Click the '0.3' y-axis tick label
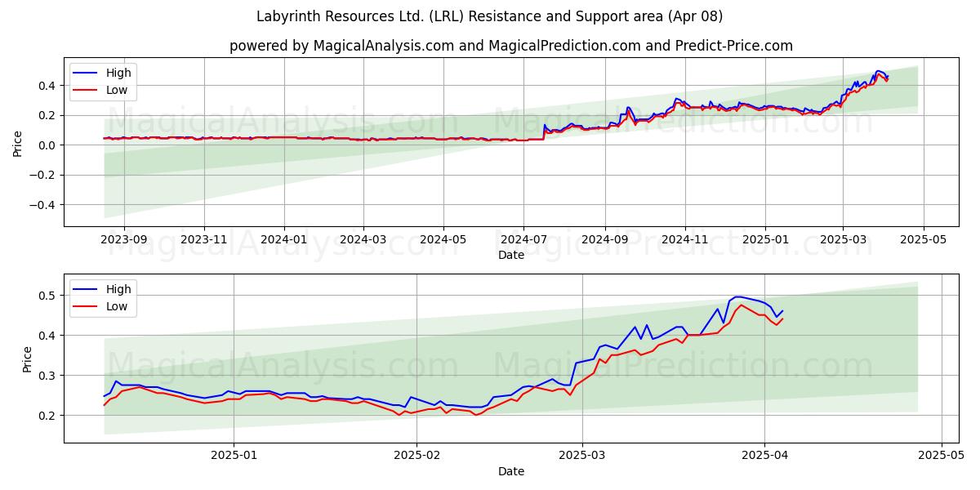The image size is (980, 490). click(48, 376)
